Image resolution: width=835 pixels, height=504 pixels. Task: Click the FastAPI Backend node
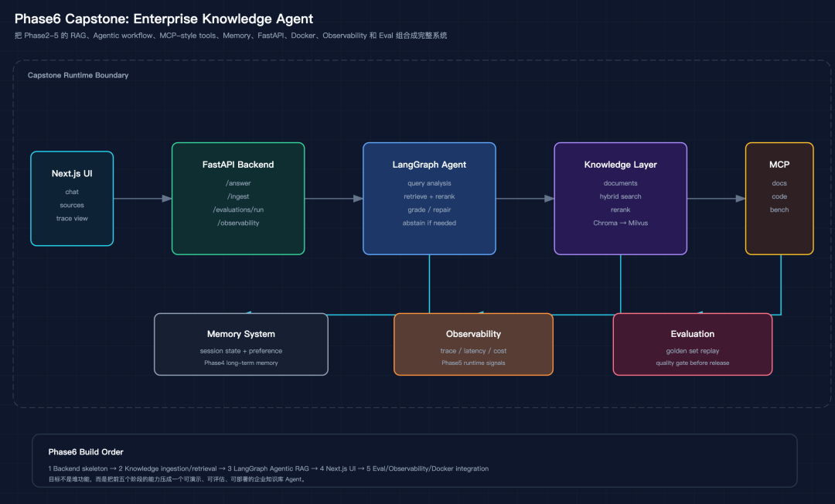coord(238,199)
